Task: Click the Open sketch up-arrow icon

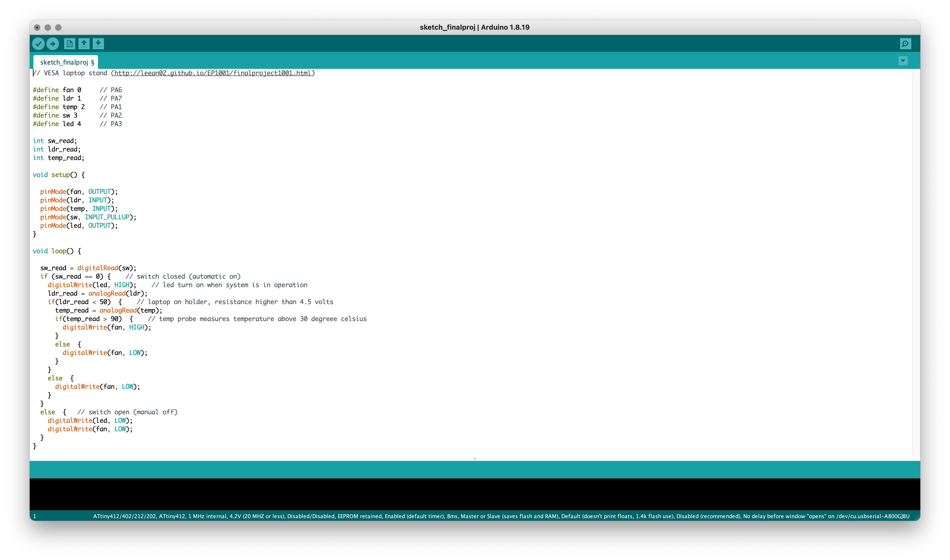Action: pyautogui.click(x=84, y=44)
